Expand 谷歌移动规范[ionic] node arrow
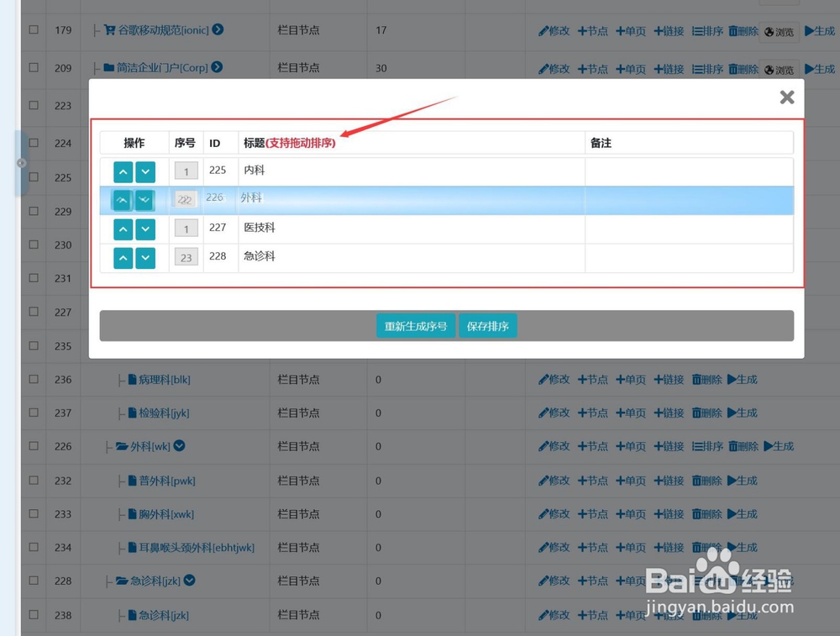840x636 pixels. pos(218,29)
